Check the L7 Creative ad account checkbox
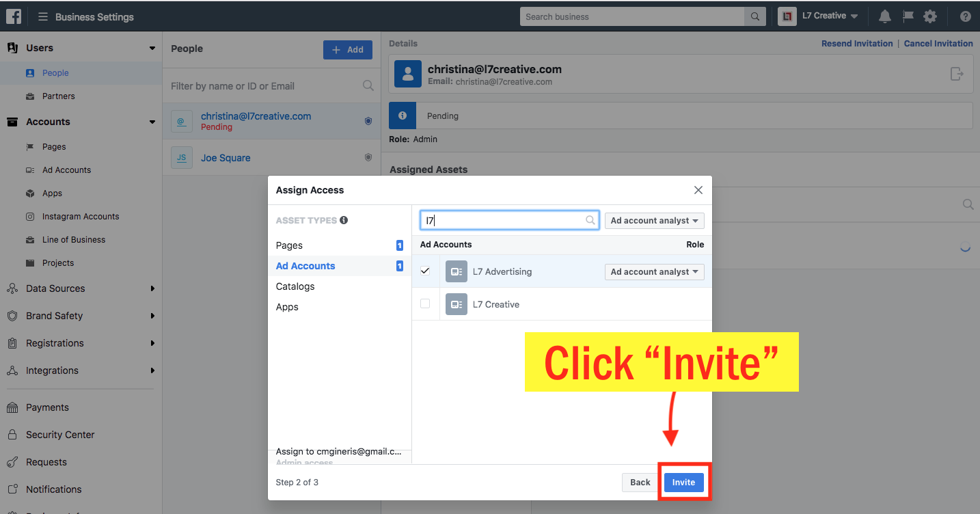Viewport: 980px width, 514px height. (425, 303)
